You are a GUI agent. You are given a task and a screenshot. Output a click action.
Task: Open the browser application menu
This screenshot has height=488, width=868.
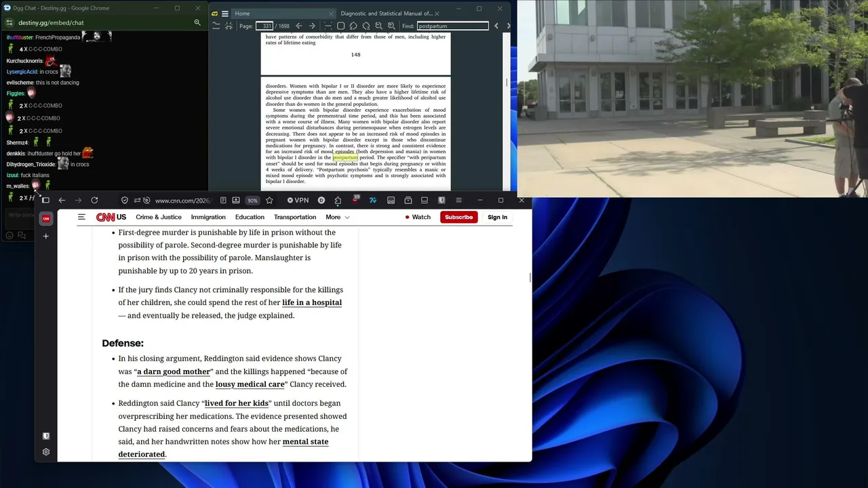(x=458, y=201)
